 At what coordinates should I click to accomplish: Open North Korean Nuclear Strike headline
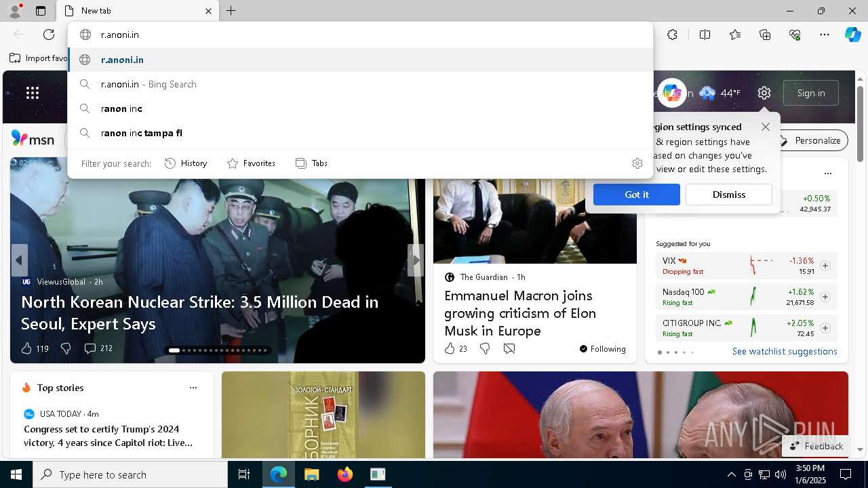click(x=200, y=312)
